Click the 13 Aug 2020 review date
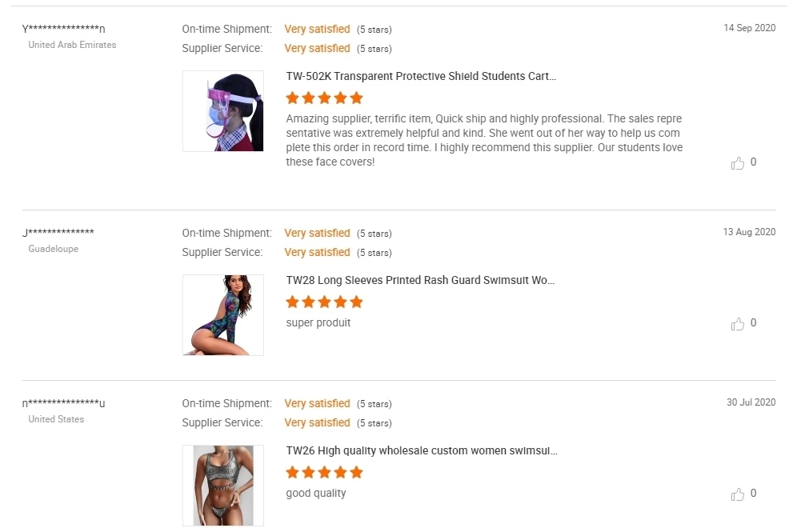Image resolution: width=801 pixels, height=532 pixels. pyautogui.click(x=749, y=232)
